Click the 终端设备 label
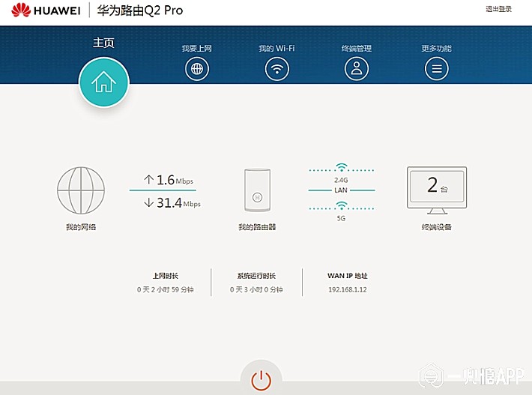 point(436,226)
